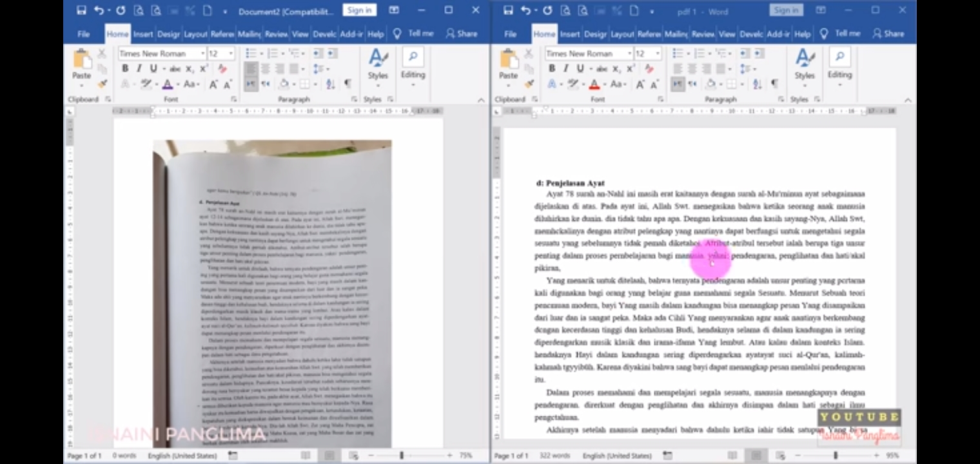This screenshot has height=464, width=980.
Task: Open the Font Color dropdown arrow
Action: pos(177,84)
